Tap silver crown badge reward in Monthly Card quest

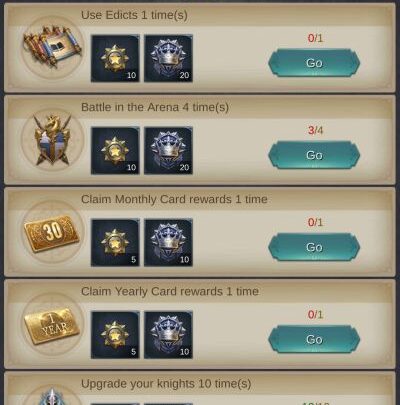pos(168,243)
